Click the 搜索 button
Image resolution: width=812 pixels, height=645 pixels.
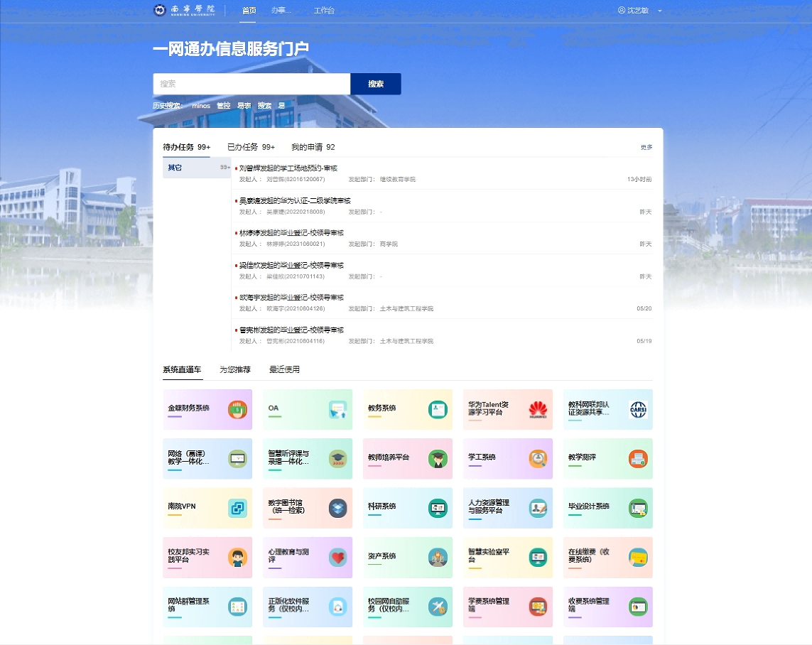[x=376, y=84]
